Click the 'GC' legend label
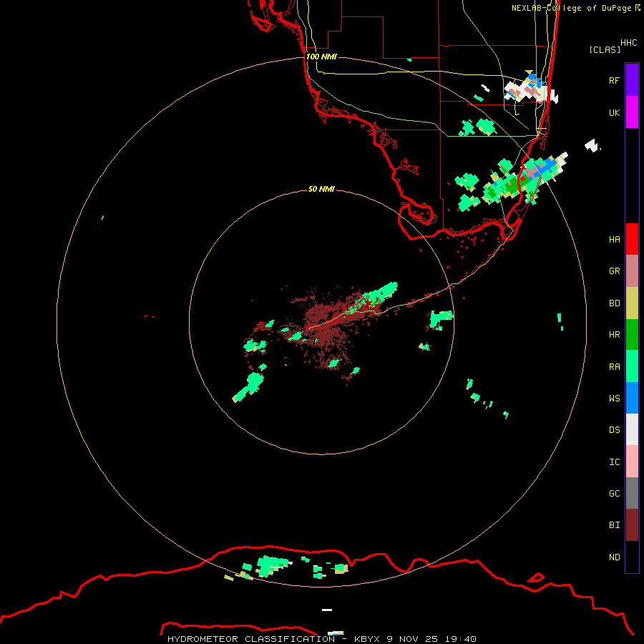Viewport: 644px width, 644px height. (614, 494)
